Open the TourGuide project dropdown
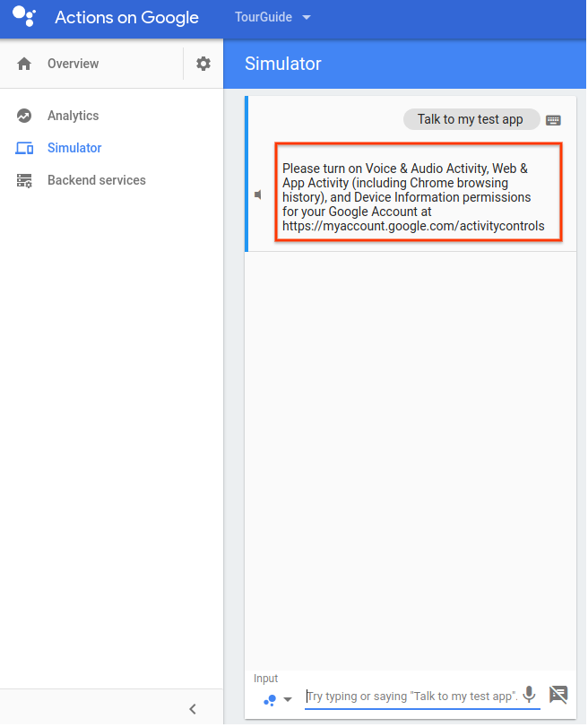The width and height of the screenshot is (588, 727). click(x=272, y=17)
